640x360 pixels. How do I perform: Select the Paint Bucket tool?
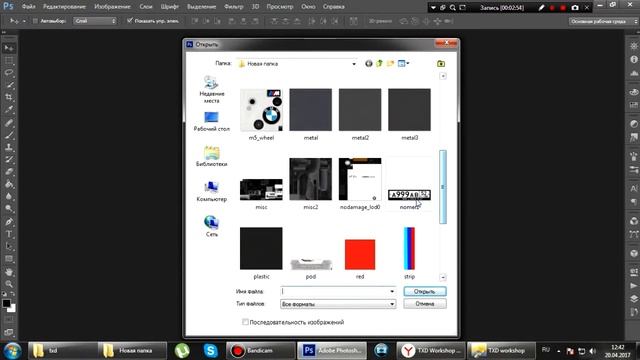pyautogui.click(x=9, y=184)
